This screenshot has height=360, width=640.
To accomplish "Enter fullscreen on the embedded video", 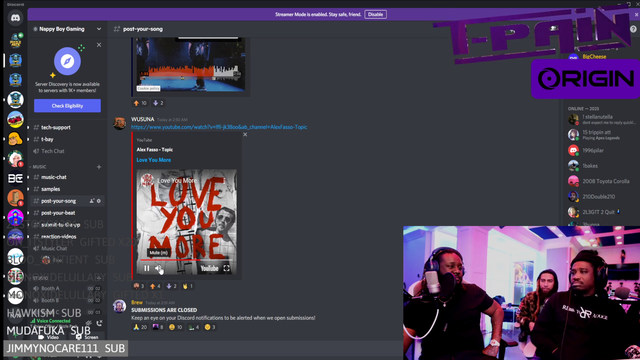I will (x=226, y=268).
